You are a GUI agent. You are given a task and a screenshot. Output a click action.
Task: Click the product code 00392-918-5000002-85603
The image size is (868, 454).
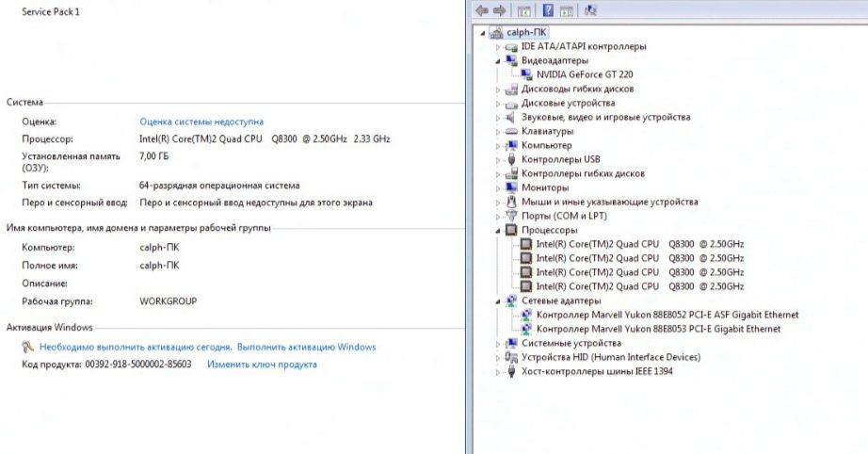click(137, 365)
